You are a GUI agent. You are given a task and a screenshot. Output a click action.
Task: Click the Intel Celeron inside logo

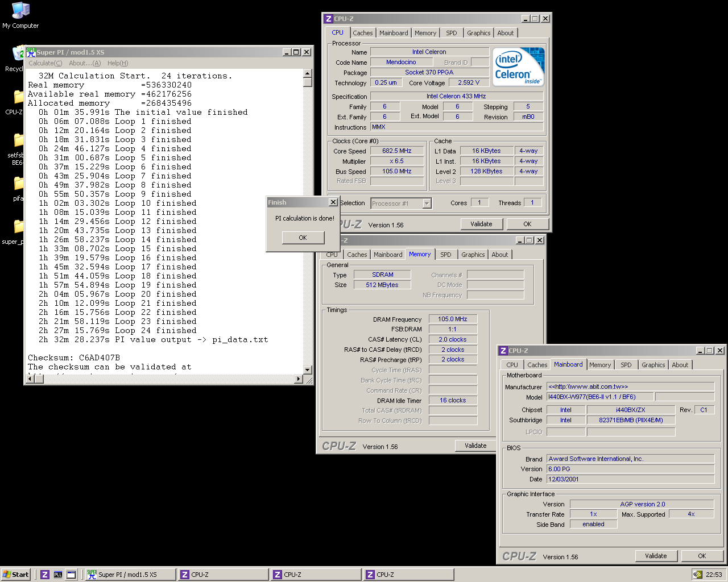518,66
